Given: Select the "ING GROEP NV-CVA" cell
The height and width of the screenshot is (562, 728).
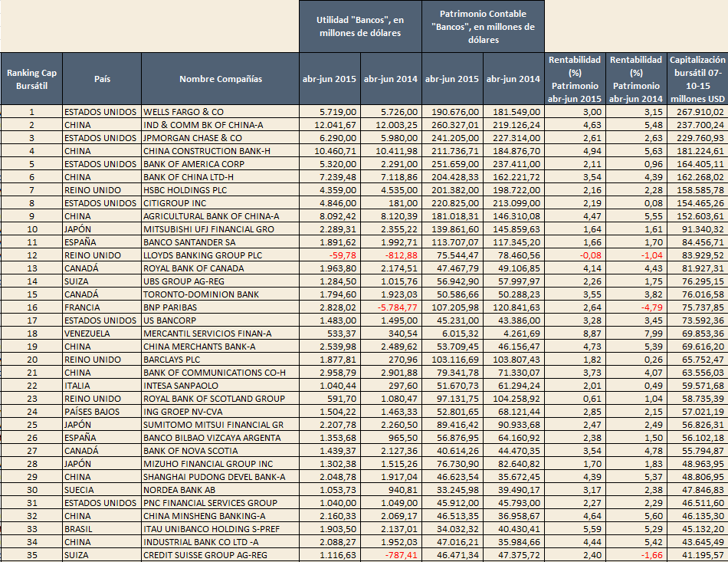Looking at the screenshot, I should tap(221, 411).
